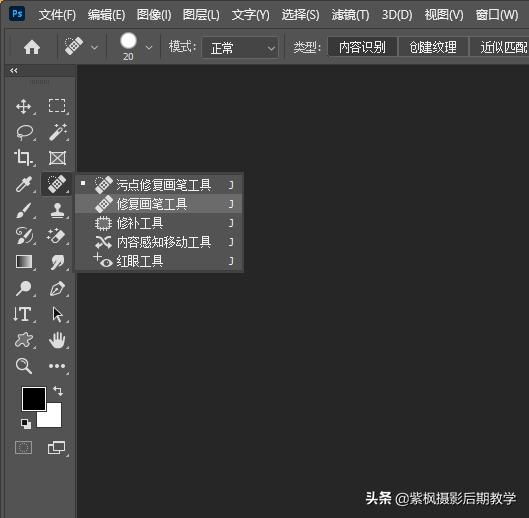
Task: Click the 创建纹理 type button
Action: pos(433,47)
